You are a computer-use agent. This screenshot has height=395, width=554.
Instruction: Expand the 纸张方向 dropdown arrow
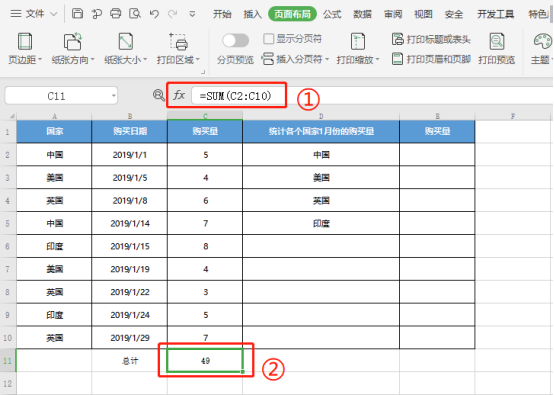coord(92,60)
